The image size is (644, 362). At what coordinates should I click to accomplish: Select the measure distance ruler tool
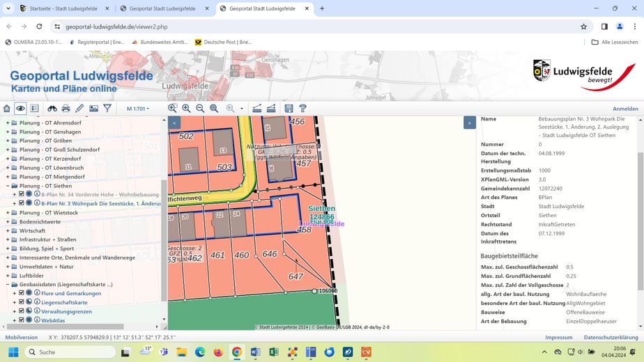point(257,109)
